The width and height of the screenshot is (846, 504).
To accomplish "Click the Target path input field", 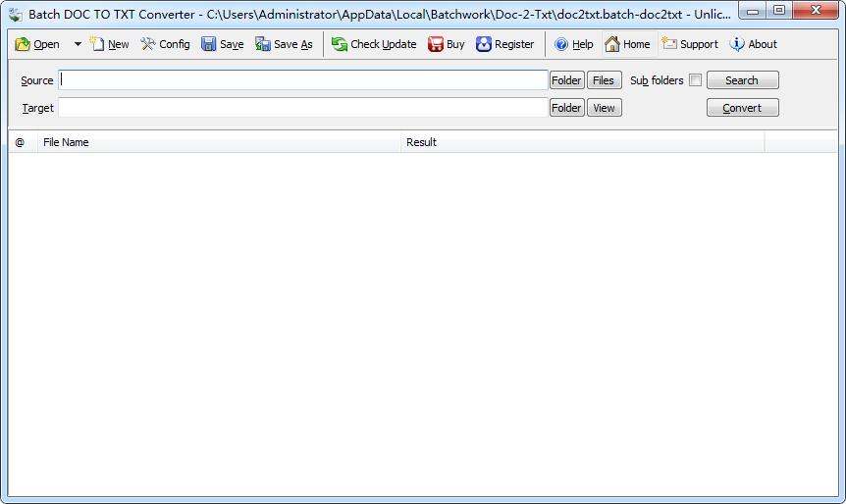I will 303,107.
